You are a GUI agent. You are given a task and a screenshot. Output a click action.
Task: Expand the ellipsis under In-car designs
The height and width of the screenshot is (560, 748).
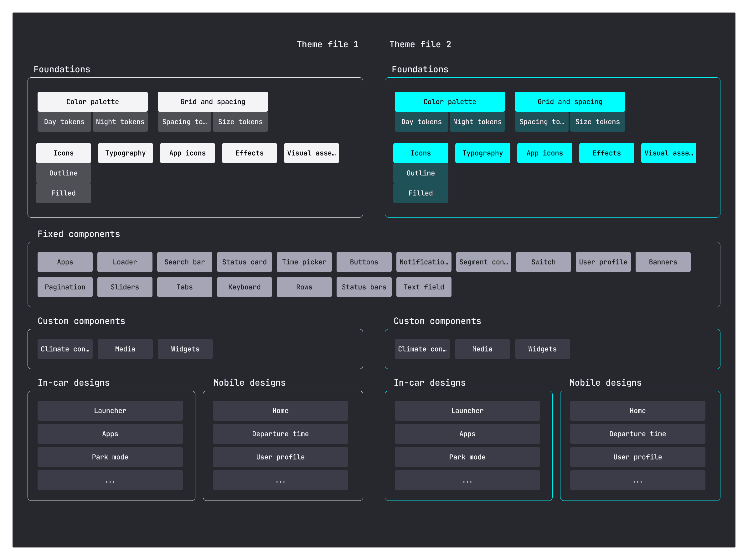pyautogui.click(x=110, y=480)
